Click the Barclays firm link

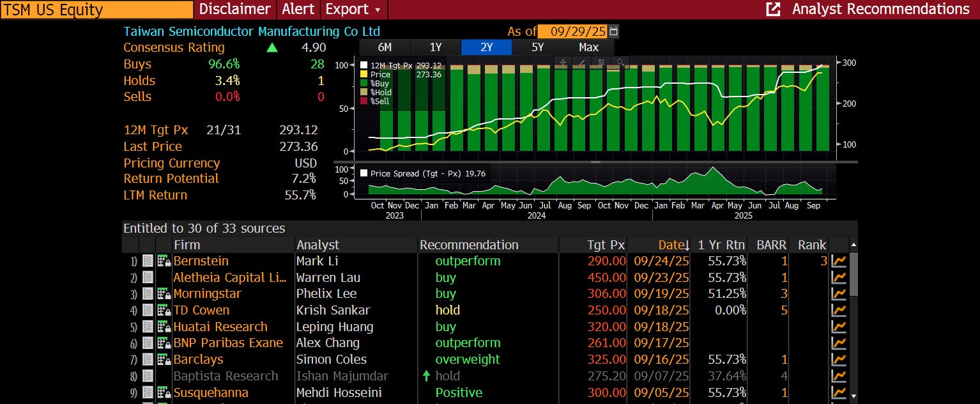coord(199,359)
